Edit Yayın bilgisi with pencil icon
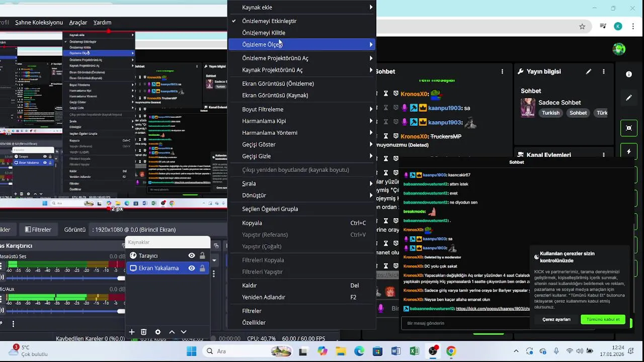The width and height of the screenshot is (644, 362). pos(589,71)
